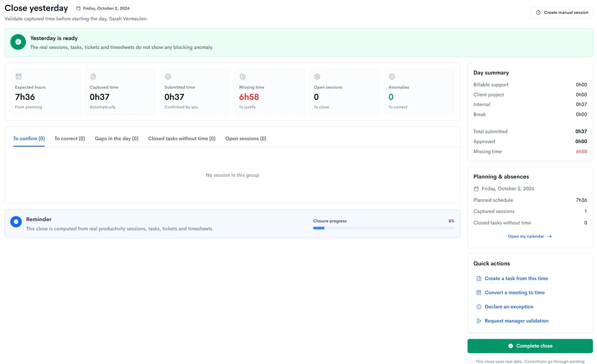
Task: Click the Closure progress bar
Action: 384,228
